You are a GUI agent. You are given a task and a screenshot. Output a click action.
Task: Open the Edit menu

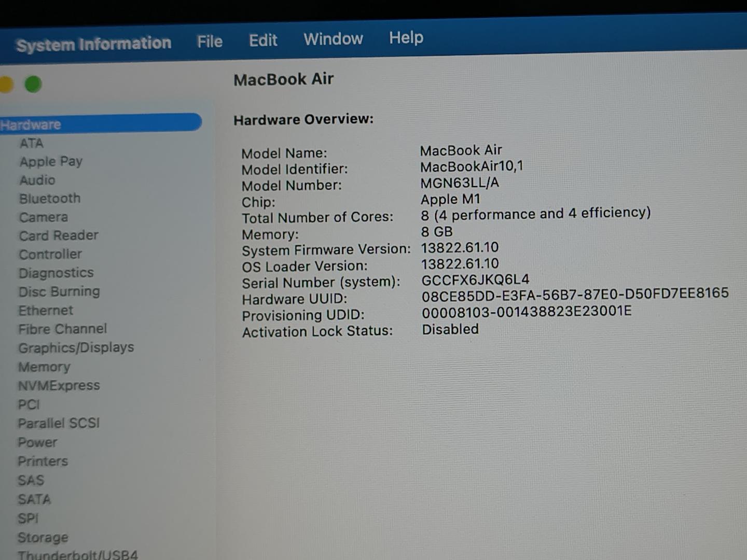(x=263, y=40)
